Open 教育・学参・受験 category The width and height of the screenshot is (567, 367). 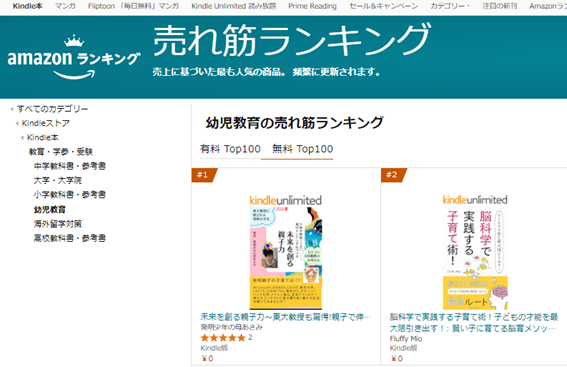[61, 152]
